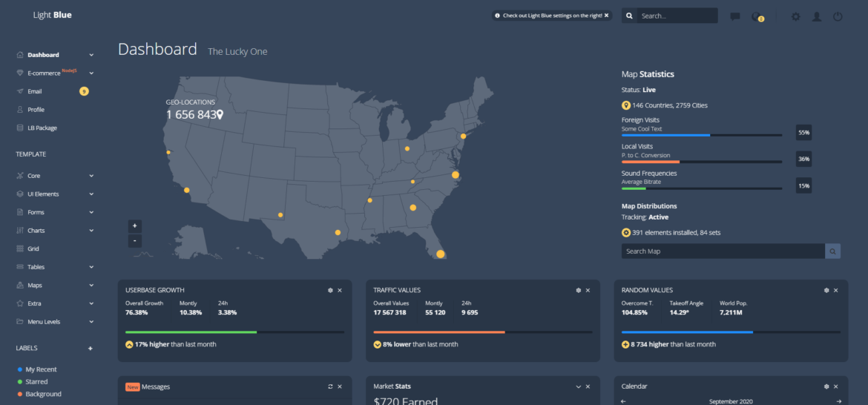Open Userbase Growth widget settings gear
This screenshot has height=405, width=868.
coord(330,290)
